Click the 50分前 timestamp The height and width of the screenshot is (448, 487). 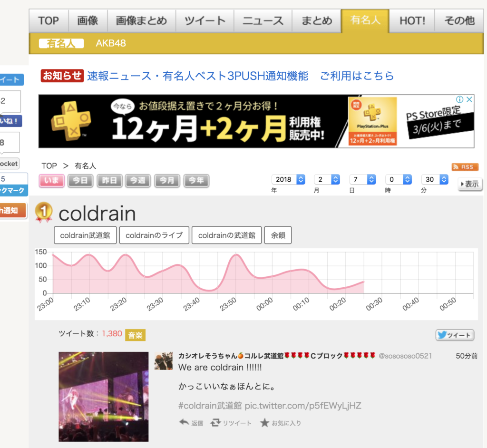[x=467, y=356]
